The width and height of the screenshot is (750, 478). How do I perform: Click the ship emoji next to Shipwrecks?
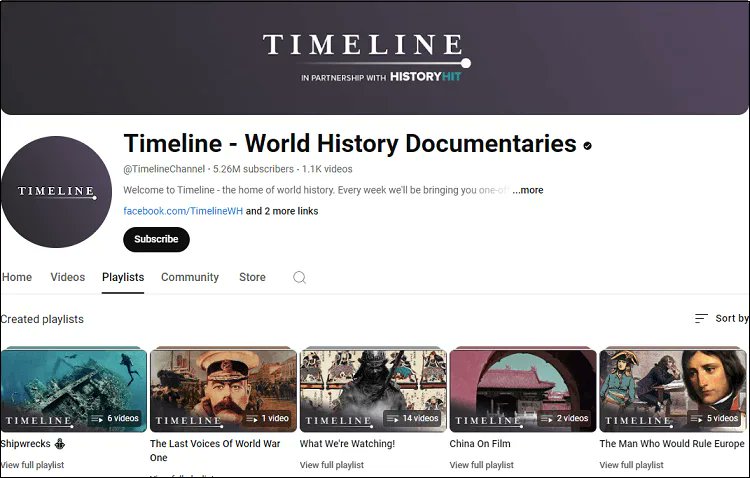click(x=60, y=444)
